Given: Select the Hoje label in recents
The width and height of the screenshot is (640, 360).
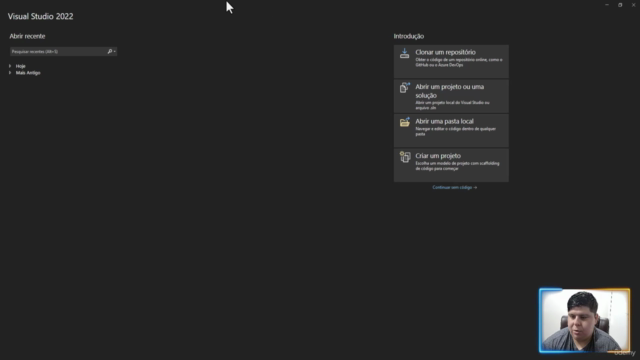Looking at the screenshot, I should point(20,66).
